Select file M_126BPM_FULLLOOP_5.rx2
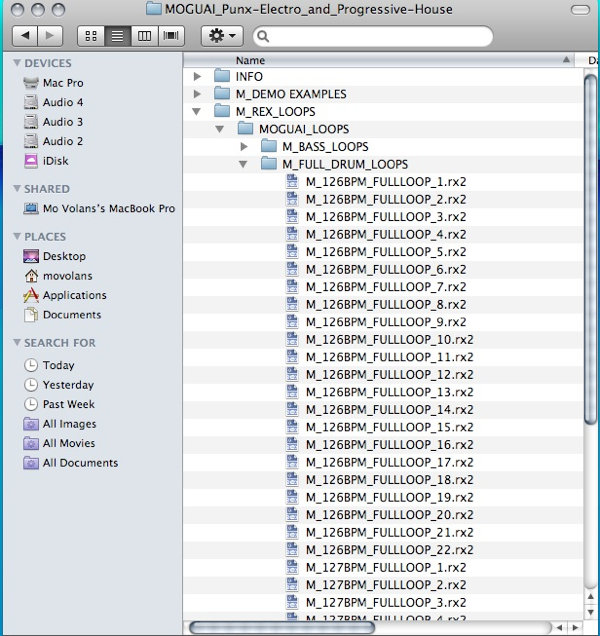 [x=386, y=252]
